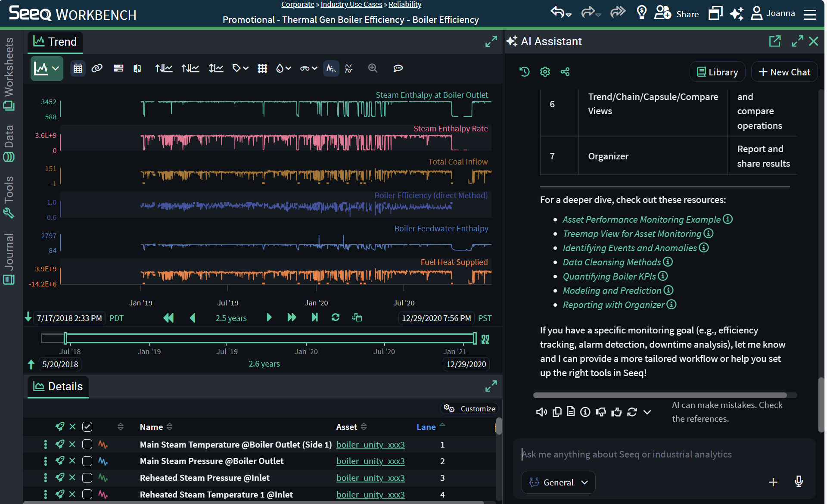Open the annotations speech bubble icon

point(398,68)
